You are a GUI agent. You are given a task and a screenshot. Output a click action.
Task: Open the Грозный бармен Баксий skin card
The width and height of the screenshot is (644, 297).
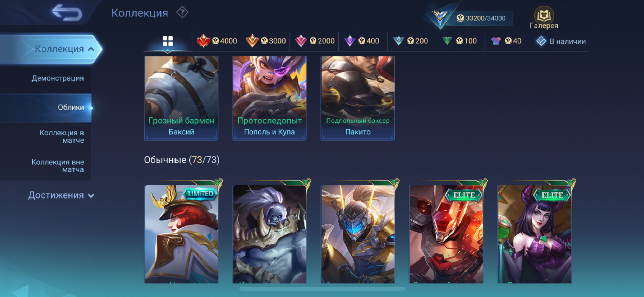point(181,98)
